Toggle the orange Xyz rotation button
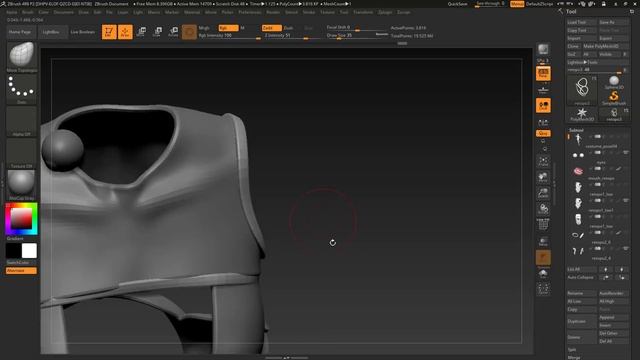This screenshot has height=360, width=640. click(x=543, y=133)
